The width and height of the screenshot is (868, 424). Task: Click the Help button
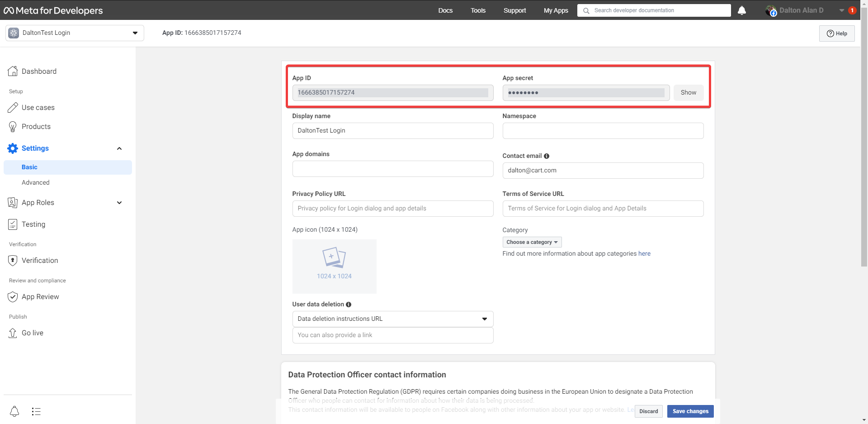pyautogui.click(x=837, y=33)
